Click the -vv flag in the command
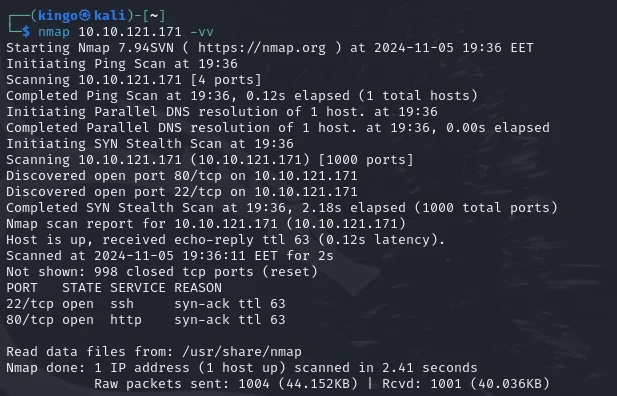Viewport: 617px width, 396px height. coord(202,31)
